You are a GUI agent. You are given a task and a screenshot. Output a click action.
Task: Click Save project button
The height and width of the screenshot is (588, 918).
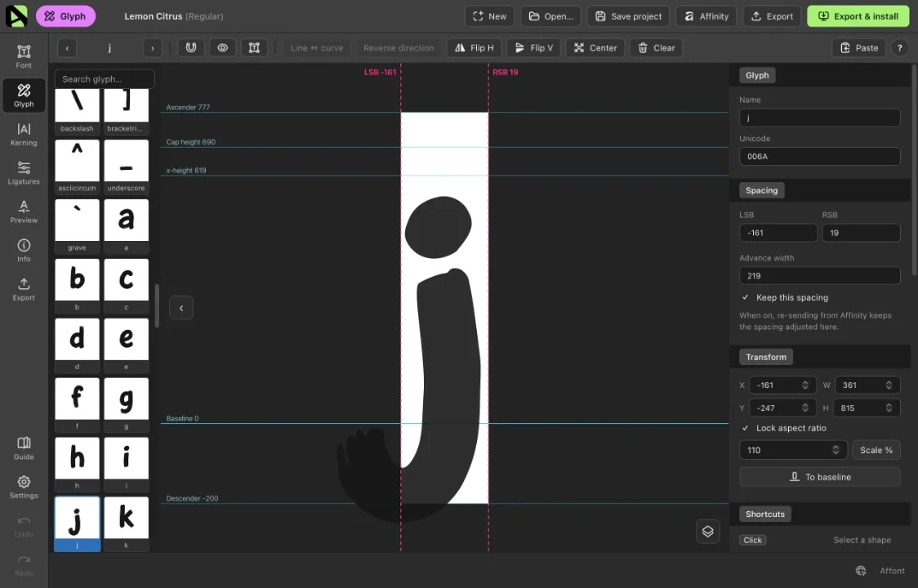[x=628, y=16]
